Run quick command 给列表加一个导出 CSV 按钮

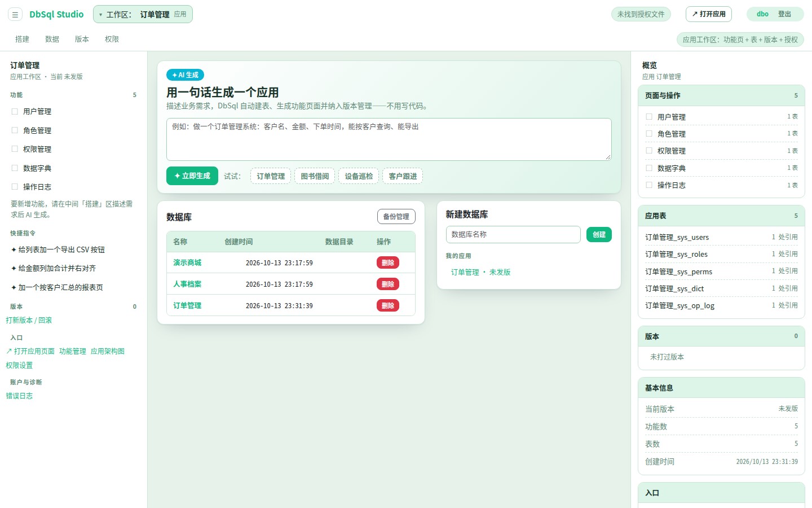coord(74,249)
